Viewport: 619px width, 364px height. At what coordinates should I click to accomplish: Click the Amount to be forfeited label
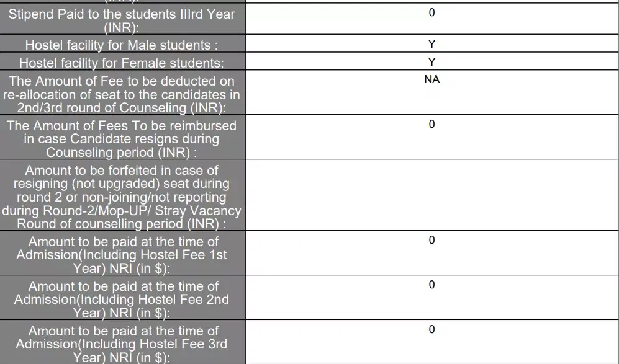tap(122, 197)
